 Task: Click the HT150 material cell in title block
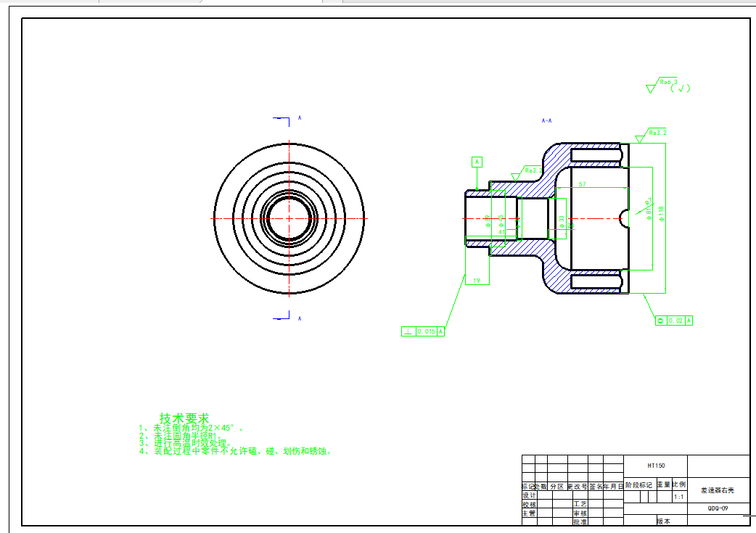(x=655, y=466)
